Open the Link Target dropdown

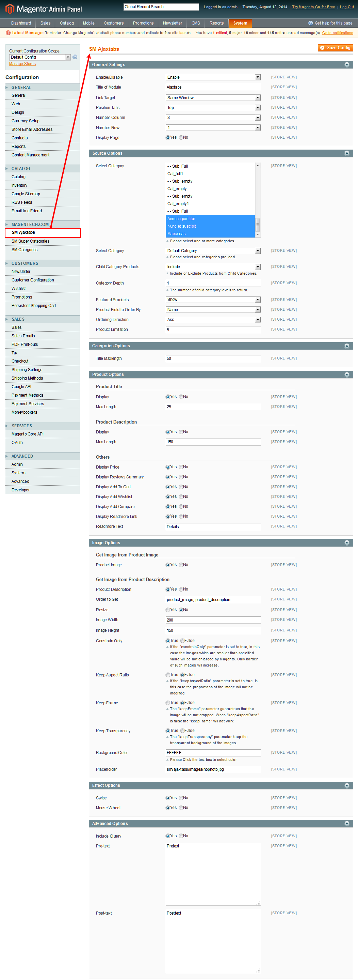tap(213, 98)
